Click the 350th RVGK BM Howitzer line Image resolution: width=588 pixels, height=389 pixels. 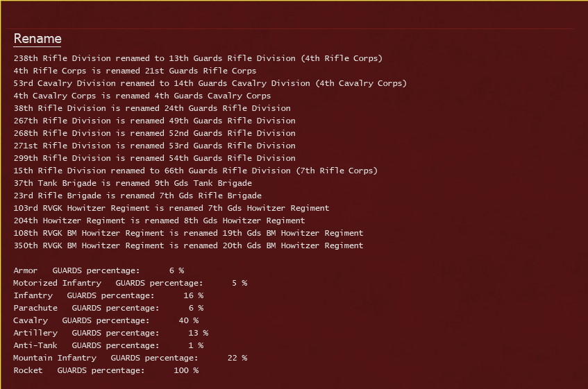click(x=188, y=245)
